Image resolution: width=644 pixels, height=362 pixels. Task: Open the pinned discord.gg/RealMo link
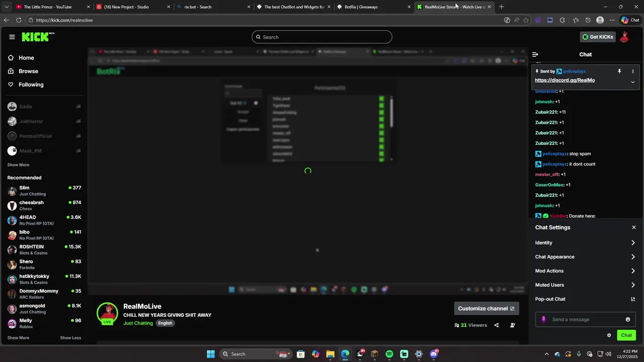pos(565,80)
